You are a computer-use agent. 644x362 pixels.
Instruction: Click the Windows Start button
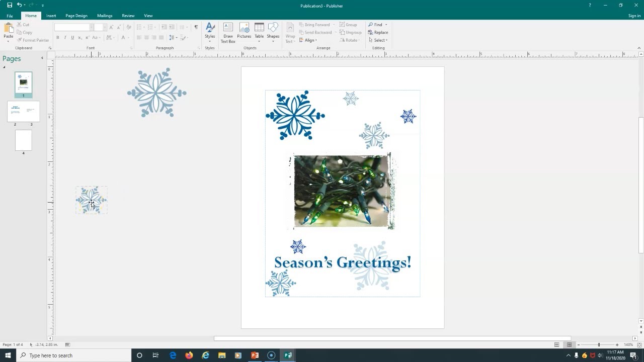click(8, 355)
